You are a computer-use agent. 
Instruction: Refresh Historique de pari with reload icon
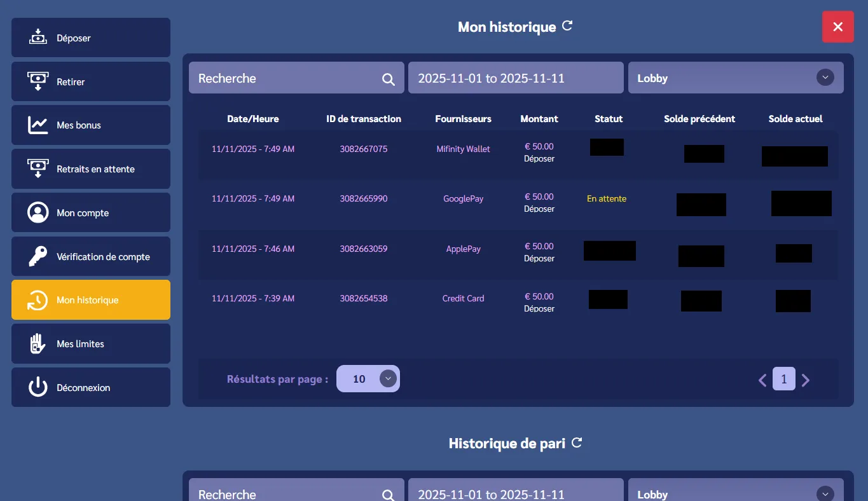click(577, 443)
